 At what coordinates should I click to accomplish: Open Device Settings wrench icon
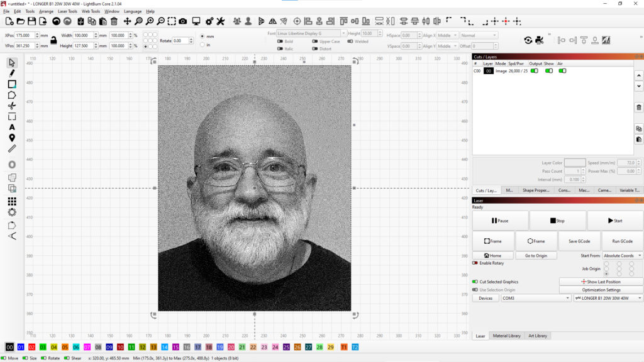pyautogui.click(x=221, y=21)
